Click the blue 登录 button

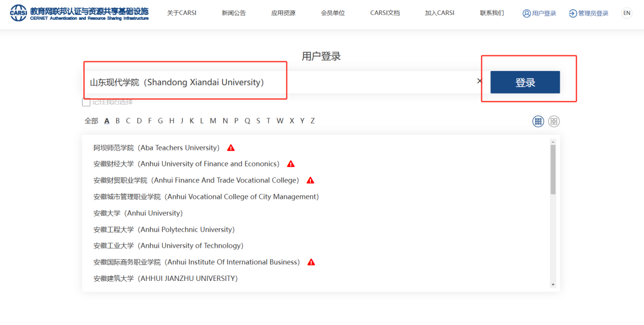pos(525,82)
